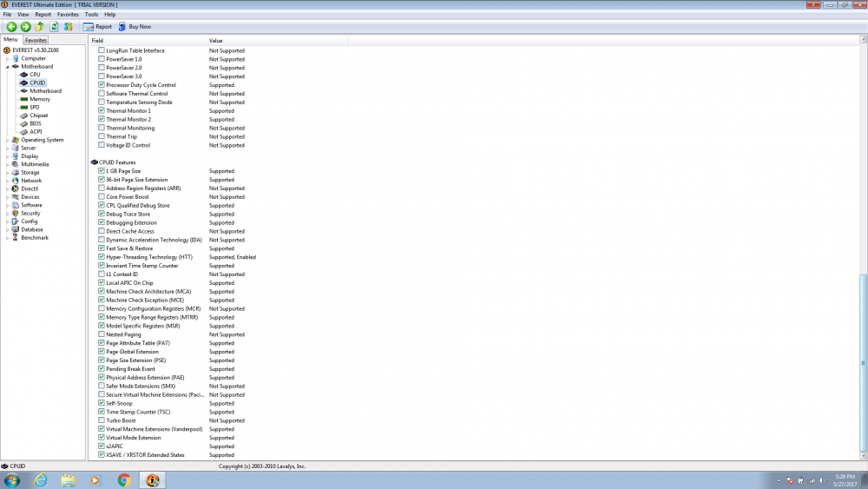This screenshot has height=489, width=868.
Task: Open Windows Media Player from taskbar
Action: 95,480
